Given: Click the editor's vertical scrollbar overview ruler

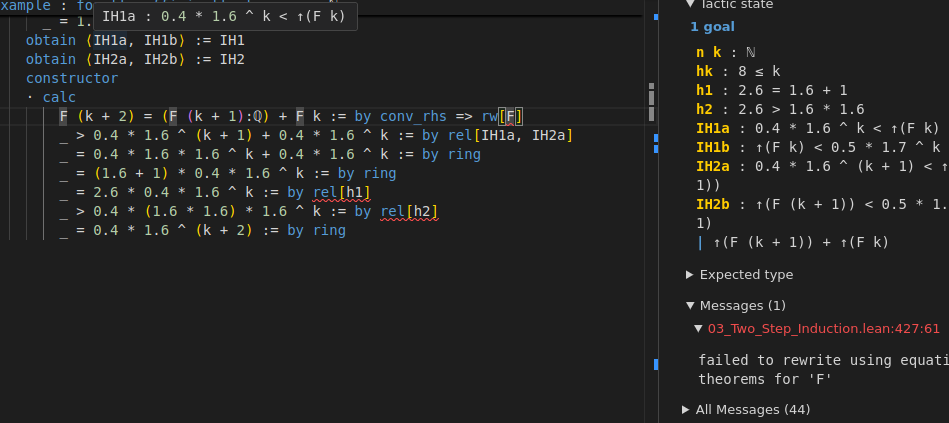Looking at the screenshot, I should tap(654, 200).
